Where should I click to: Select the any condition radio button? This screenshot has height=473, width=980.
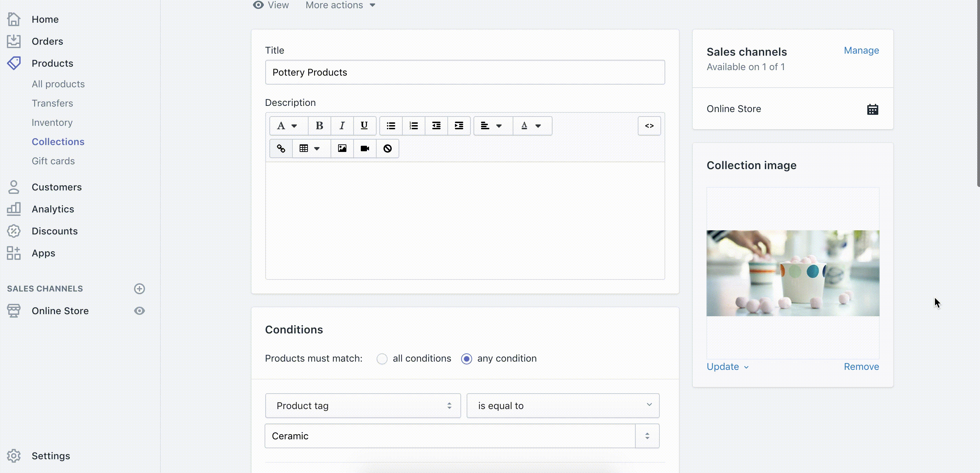tap(466, 359)
